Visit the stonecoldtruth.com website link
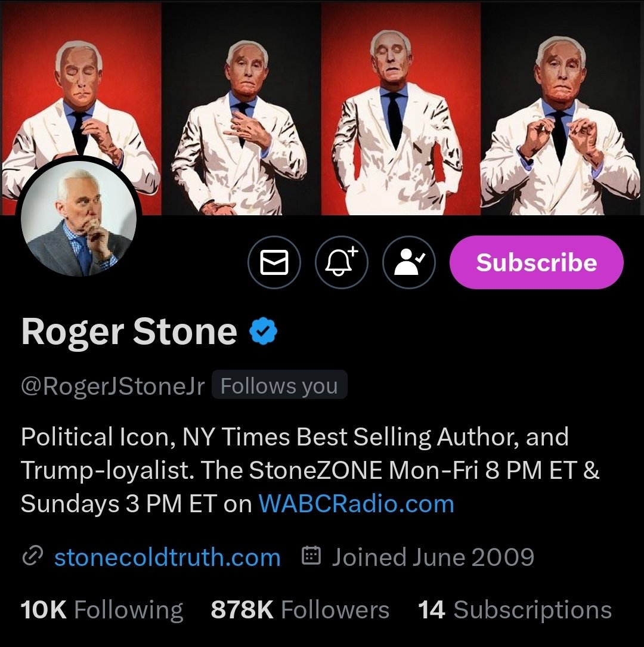This screenshot has width=644, height=647. click(x=167, y=558)
